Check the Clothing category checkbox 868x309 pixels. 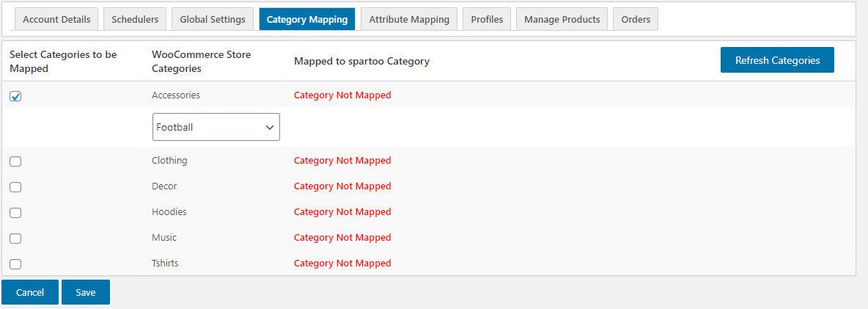tap(15, 161)
